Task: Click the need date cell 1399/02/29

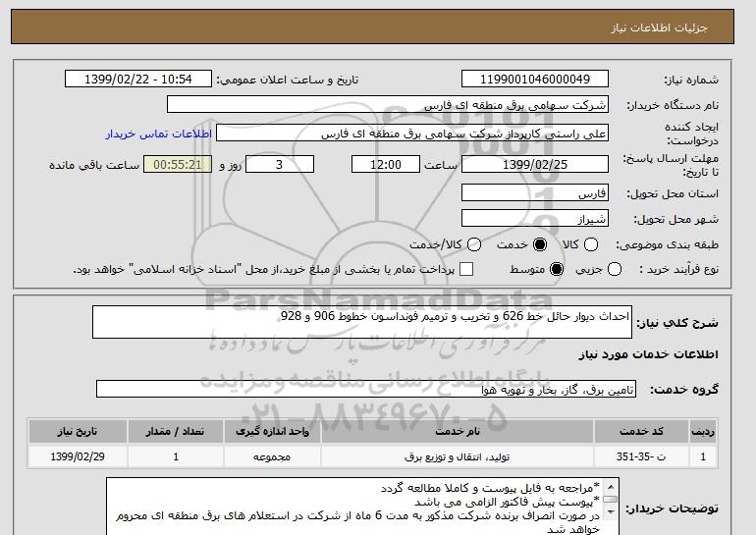Action: pos(78,456)
